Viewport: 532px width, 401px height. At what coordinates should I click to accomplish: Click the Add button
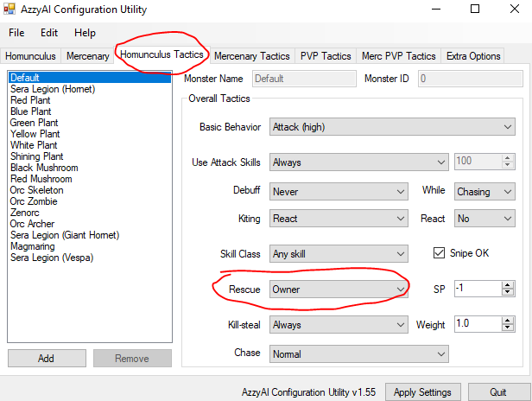pos(47,358)
